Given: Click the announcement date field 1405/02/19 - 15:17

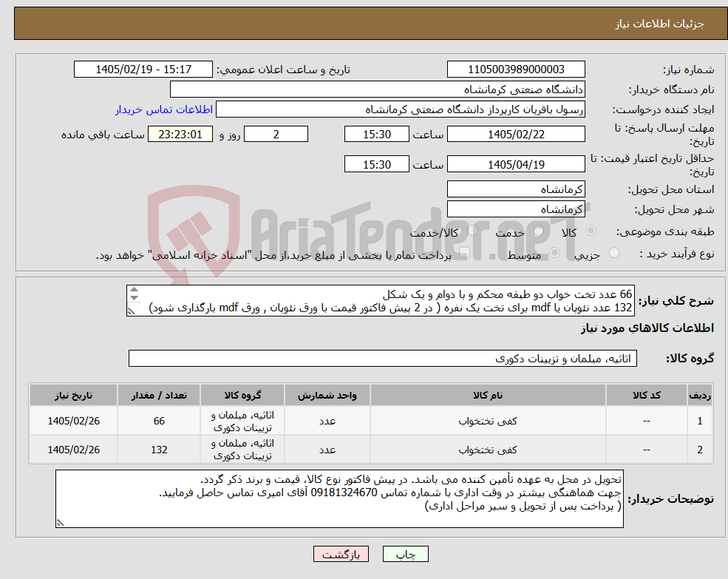Looking at the screenshot, I should coord(143,70).
